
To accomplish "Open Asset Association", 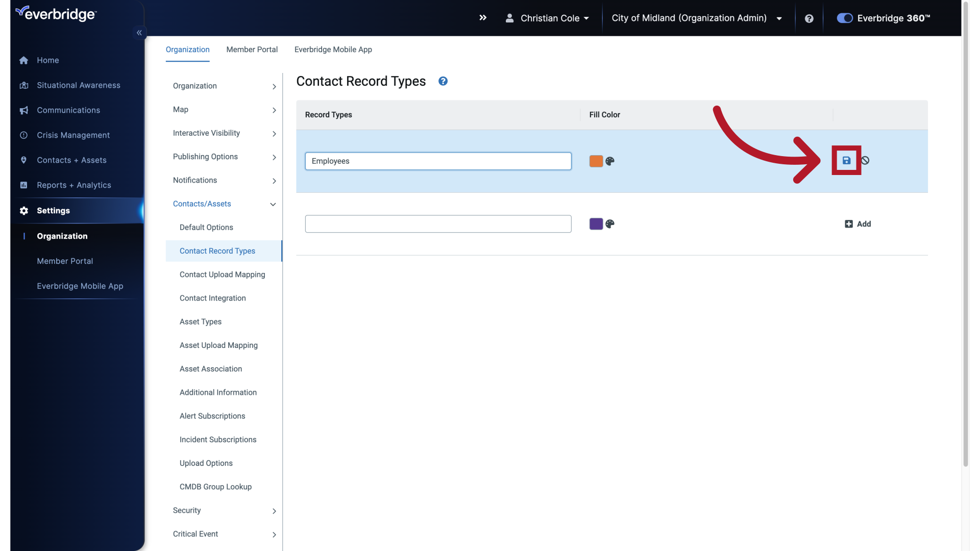I will click(211, 369).
